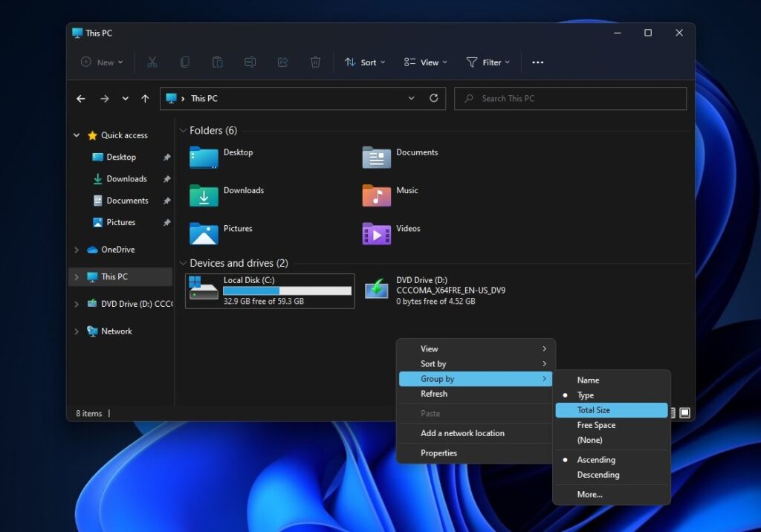The height and width of the screenshot is (532, 761).
Task: Open the Sort dropdown in the toolbar
Action: pos(365,62)
